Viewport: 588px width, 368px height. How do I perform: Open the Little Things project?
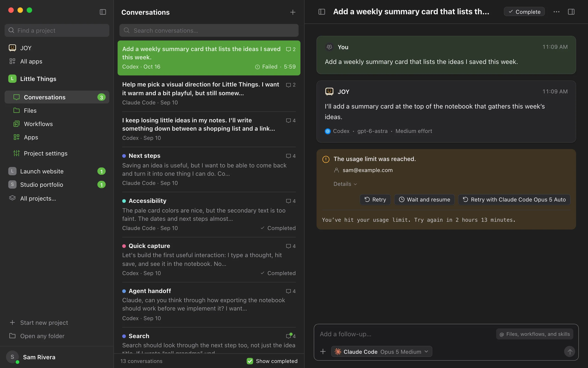tap(57, 79)
